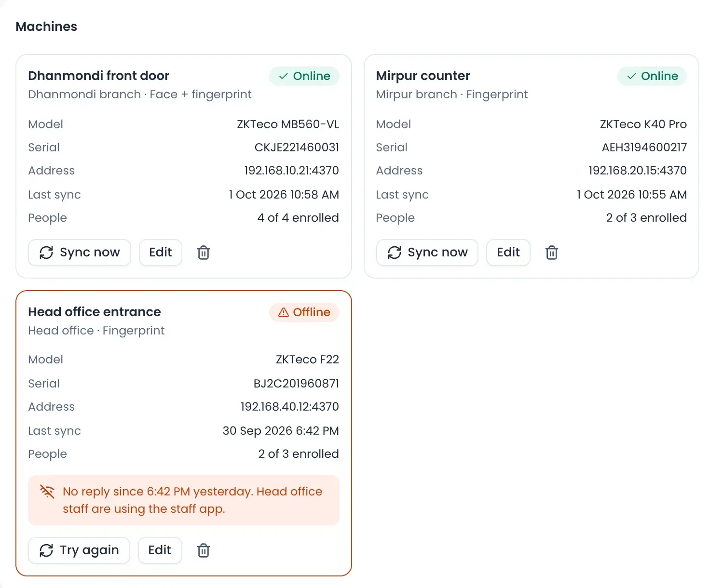The image size is (709, 588).
Task: Click Online badge on Dhanmondi front door
Action: click(304, 76)
